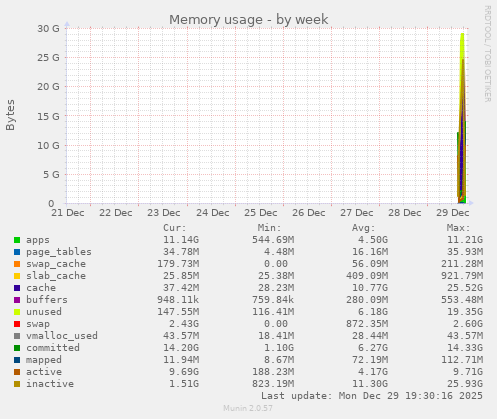Screen dimensions: 497x419
Task: Click the 30 G y-axis tick label
Action: pyautogui.click(x=48, y=29)
